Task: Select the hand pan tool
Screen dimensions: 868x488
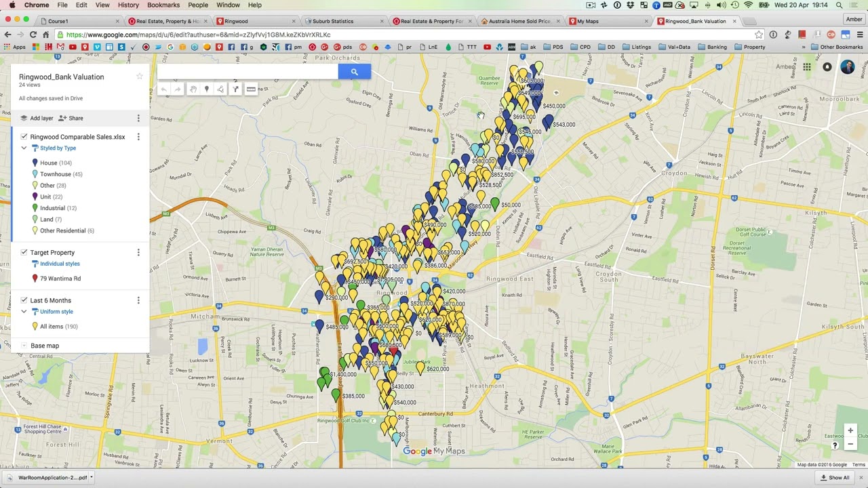Action: [x=193, y=89]
